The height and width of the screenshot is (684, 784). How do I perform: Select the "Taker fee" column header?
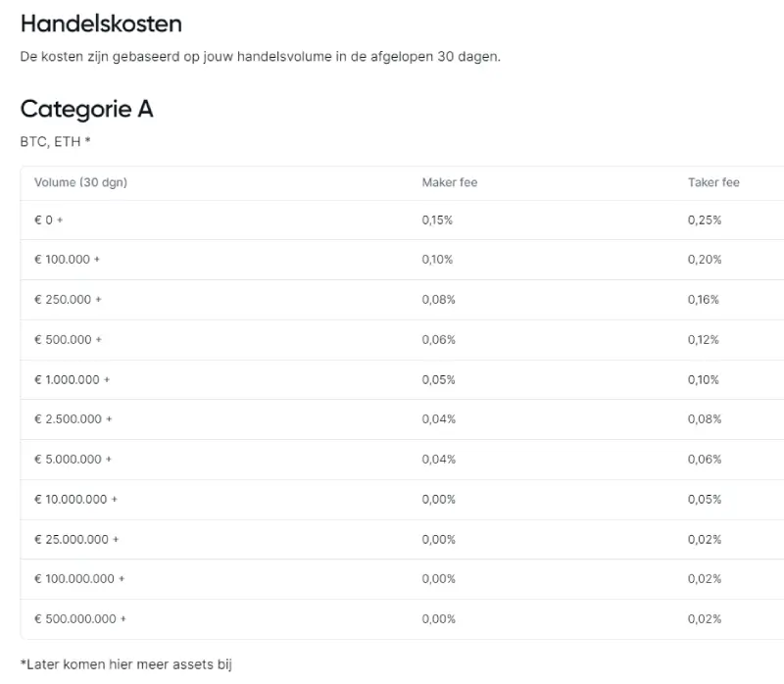click(713, 183)
